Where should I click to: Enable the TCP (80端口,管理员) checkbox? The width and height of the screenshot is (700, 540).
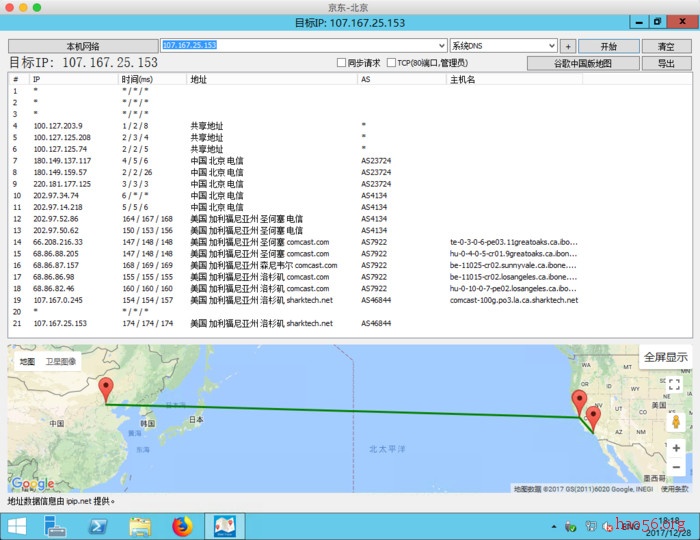[x=392, y=63]
